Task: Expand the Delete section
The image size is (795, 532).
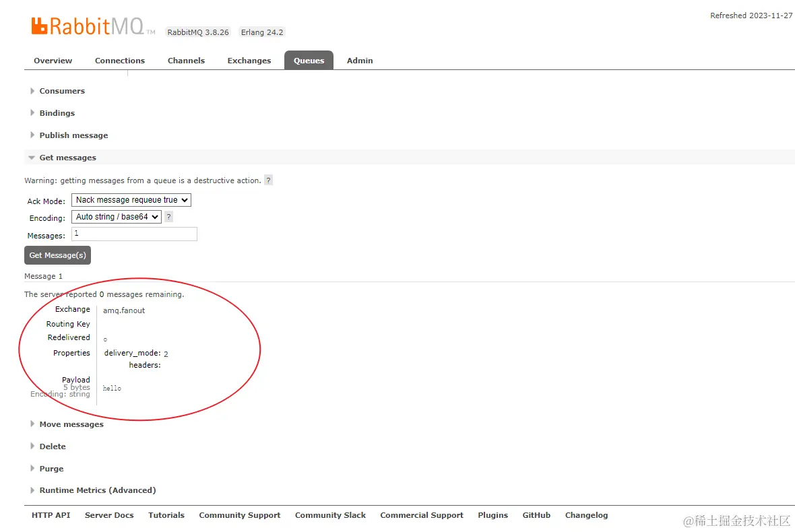Action: pyautogui.click(x=53, y=446)
